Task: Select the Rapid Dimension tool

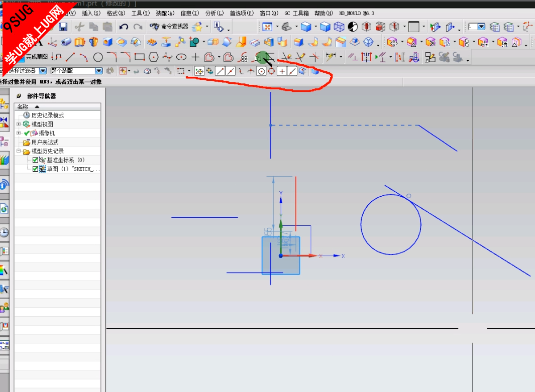Action: (x=331, y=57)
